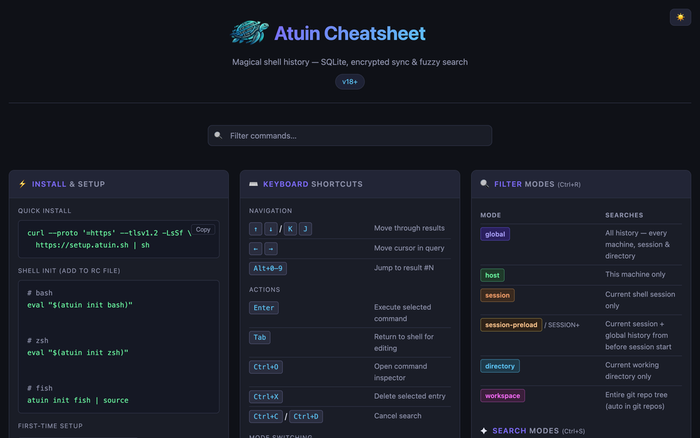This screenshot has width=700, height=438.
Task: Click the Ctrl+X key badge
Action: (266, 396)
